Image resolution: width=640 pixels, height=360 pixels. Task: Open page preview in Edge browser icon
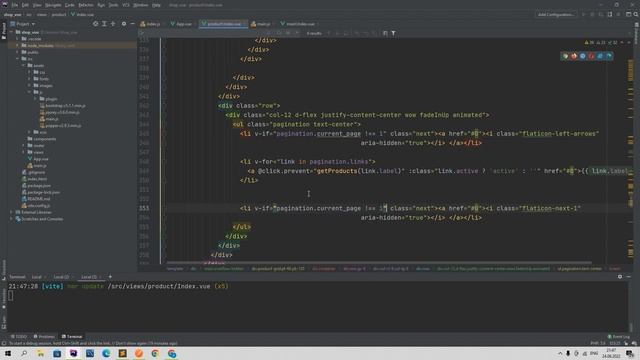point(609,56)
